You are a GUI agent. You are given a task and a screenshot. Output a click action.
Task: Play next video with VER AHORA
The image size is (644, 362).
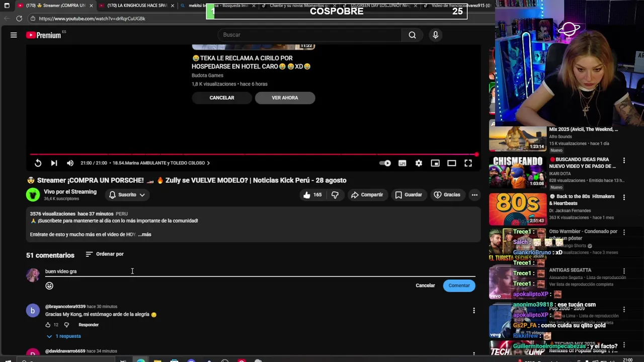click(285, 98)
